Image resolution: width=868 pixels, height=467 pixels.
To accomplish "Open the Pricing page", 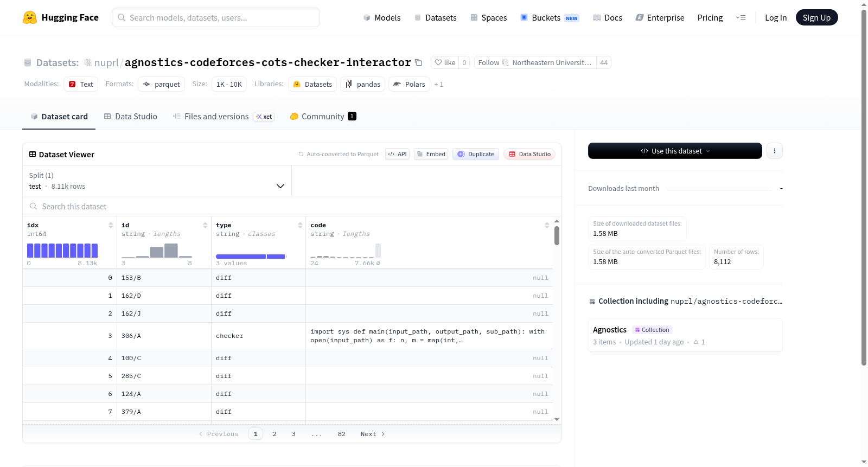I will pyautogui.click(x=710, y=18).
